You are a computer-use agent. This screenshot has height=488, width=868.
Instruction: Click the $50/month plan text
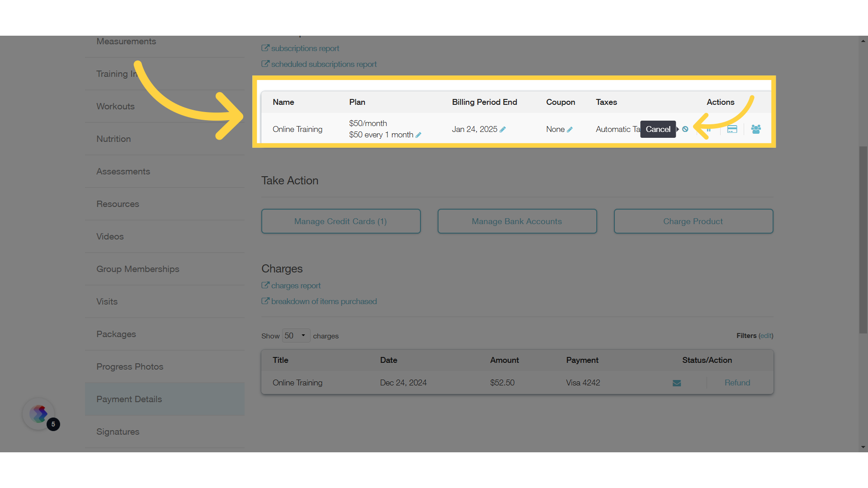(368, 123)
